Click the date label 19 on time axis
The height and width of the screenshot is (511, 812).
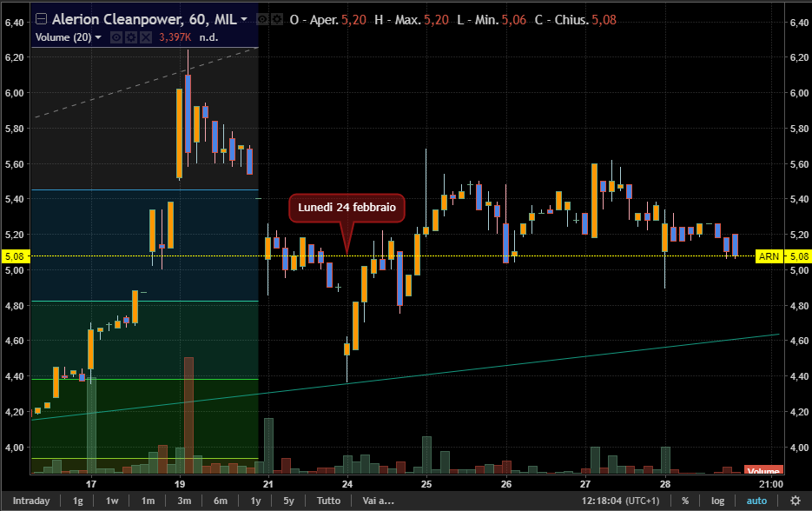(180, 484)
